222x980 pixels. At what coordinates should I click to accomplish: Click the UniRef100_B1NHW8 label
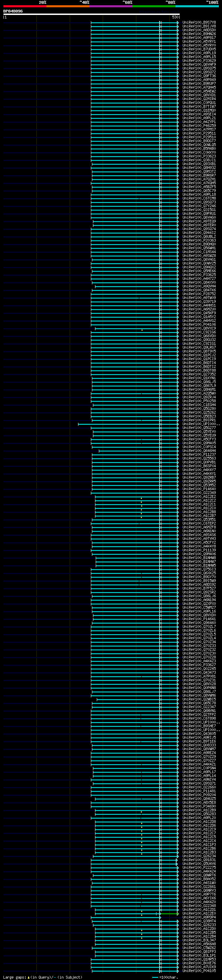(199, 558)
